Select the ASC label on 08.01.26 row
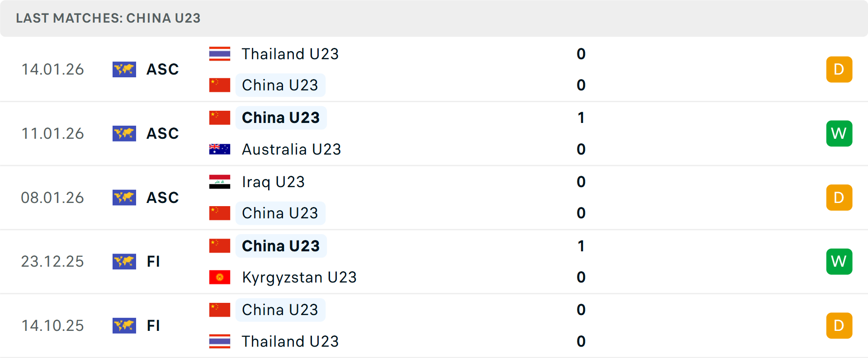This screenshot has height=358, width=868. (x=163, y=198)
